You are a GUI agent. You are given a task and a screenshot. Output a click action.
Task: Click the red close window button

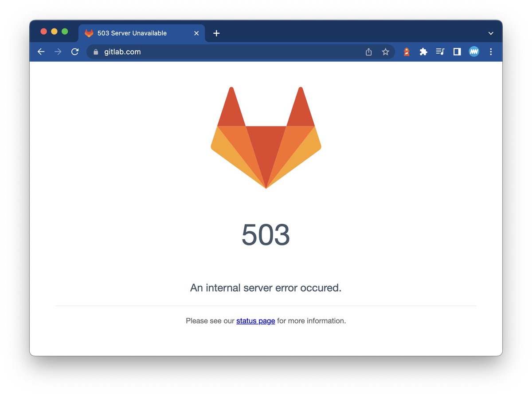pyautogui.click(x=43, y=32)
